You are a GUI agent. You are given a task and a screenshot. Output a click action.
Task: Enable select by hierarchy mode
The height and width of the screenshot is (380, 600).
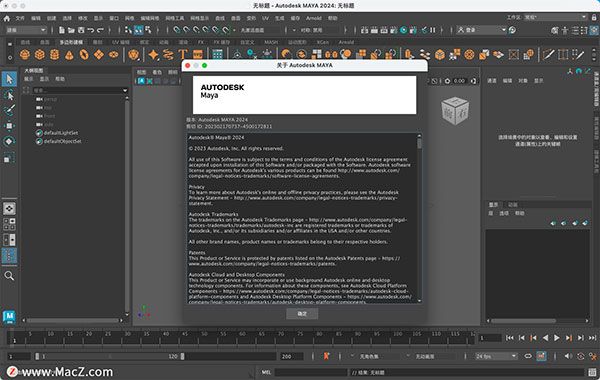click(128, 30)
